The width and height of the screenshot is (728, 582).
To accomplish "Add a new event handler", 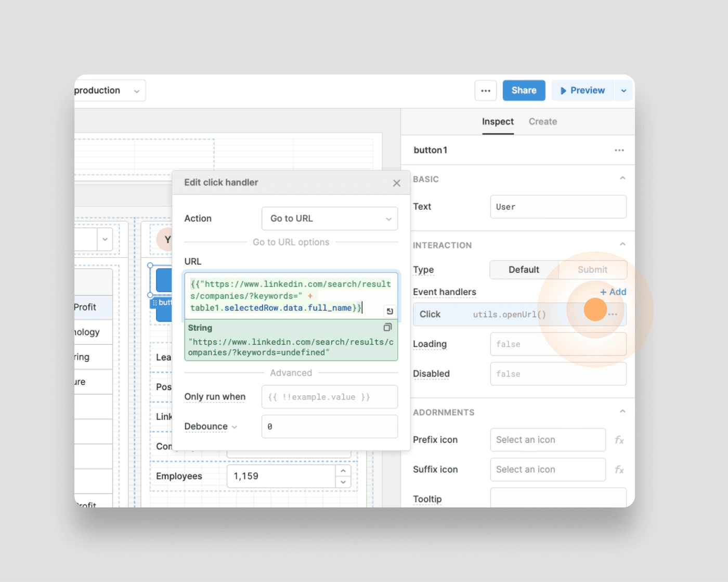I will click(x=613, y=292).
